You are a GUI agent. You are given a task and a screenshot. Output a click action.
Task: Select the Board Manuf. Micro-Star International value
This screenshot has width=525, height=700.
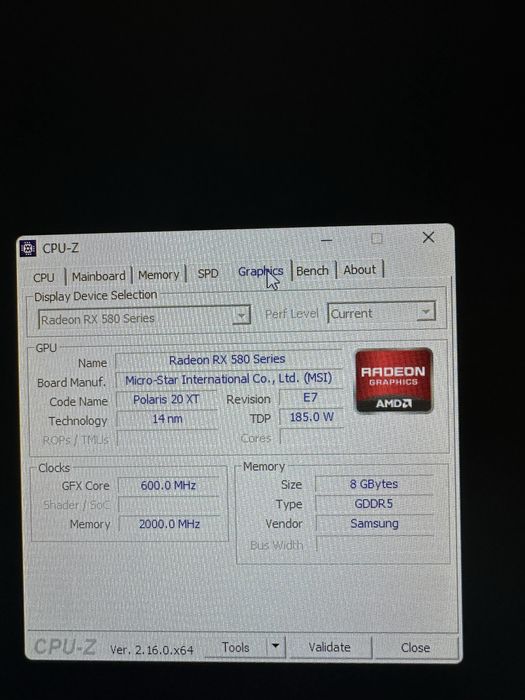tap(229, 379)
